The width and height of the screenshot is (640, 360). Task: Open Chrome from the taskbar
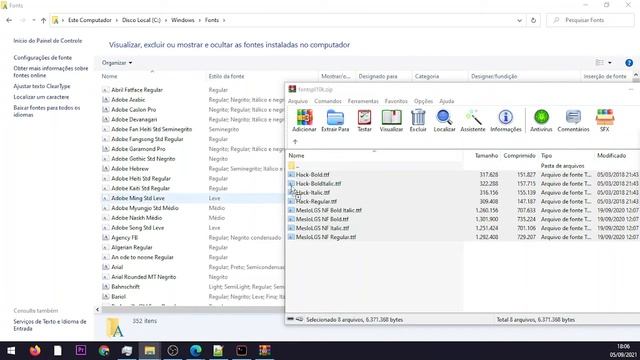tap(104, 351)
